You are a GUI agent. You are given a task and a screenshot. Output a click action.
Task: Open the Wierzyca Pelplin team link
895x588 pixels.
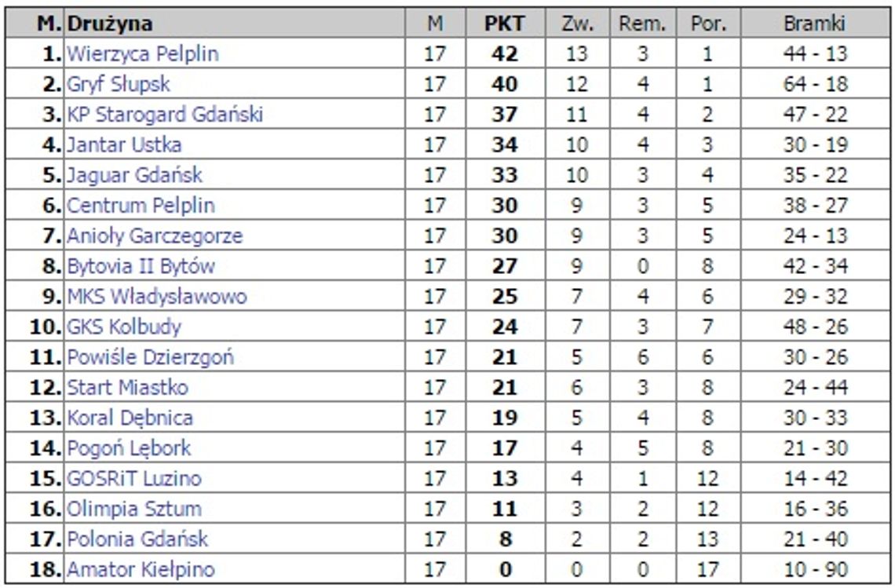coord(142,54)
